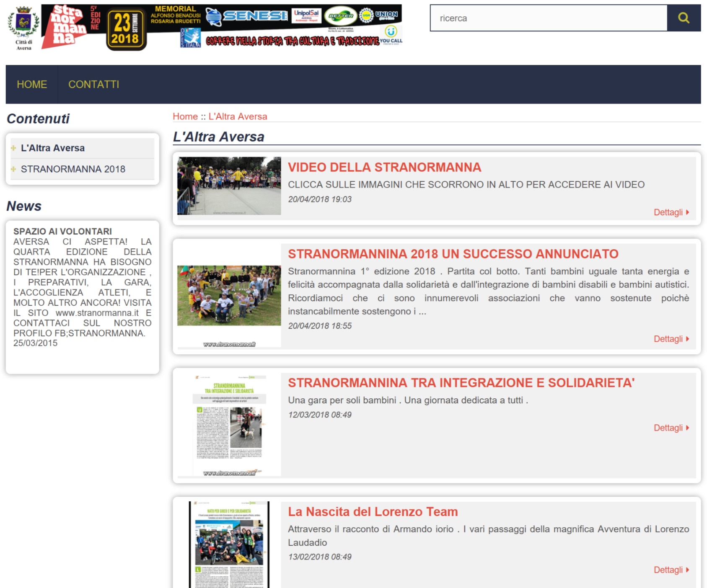Open the CONTATTI menu item
Viewport: 707px width, 588px height.
(x=93, y=85)
